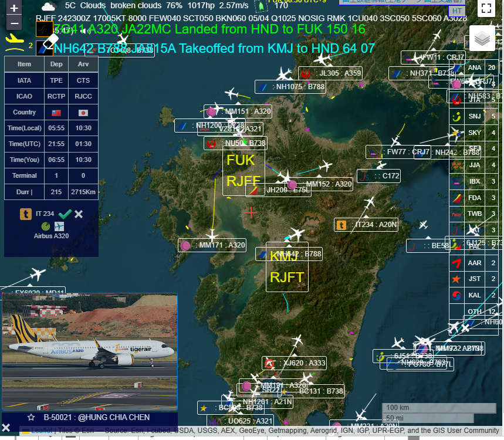Select the JL305 : A359 flight label
504x440 pixels.
coord(330,73)
